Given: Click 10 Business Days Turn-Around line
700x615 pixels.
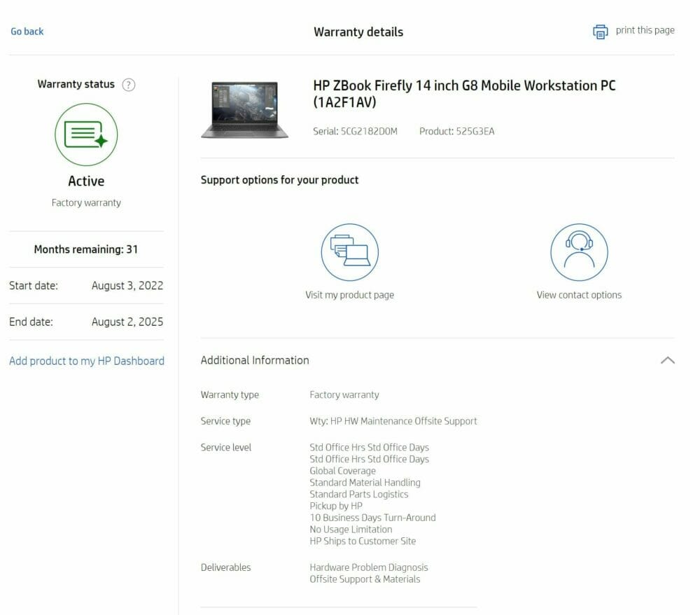Looking at the screenshot, I should tap(373, 518).
